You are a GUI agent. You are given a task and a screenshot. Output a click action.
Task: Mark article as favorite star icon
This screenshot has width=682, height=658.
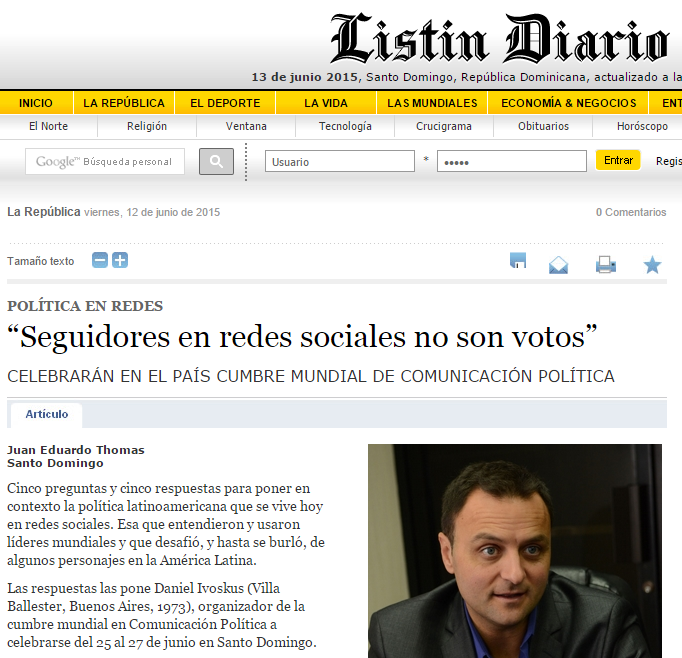coord(652,265)
